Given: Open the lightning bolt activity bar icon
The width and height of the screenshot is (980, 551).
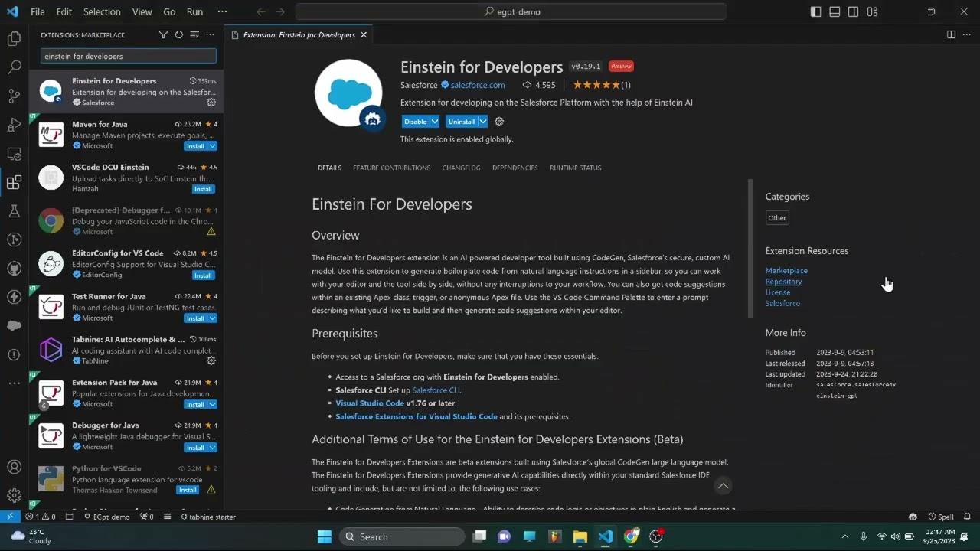Looking at the screenshot, I should (x=14, y=297).
